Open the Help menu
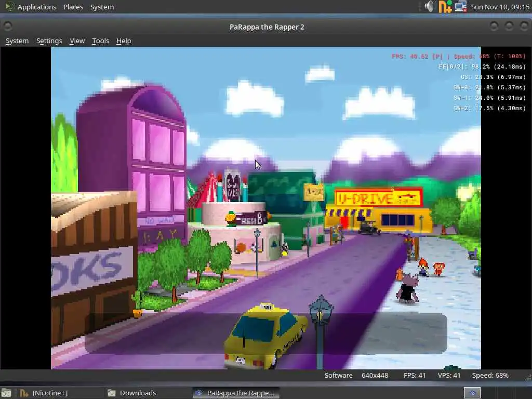This screenshot has height=399, width=532. 124,41
